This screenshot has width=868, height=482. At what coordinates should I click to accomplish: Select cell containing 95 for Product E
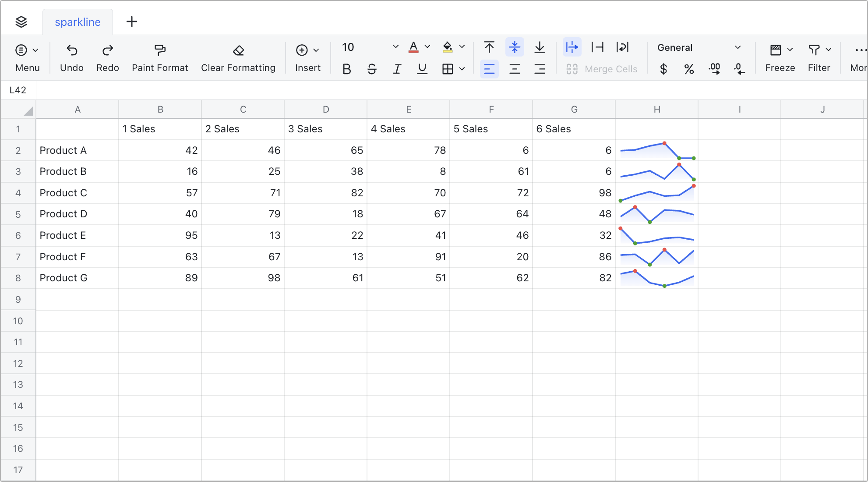pyautogui.click(x=160, y=236)
